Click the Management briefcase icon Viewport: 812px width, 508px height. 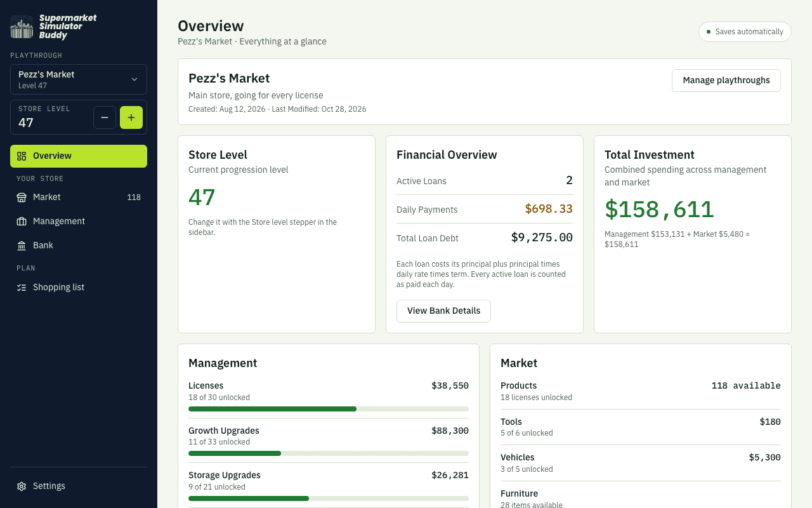[22, 222]
